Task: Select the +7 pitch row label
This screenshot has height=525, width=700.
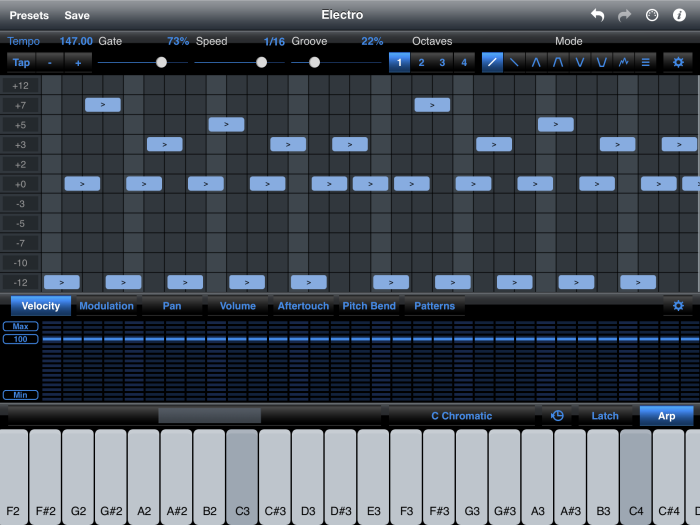Action: pyautogui.click(x=21, y=105)
